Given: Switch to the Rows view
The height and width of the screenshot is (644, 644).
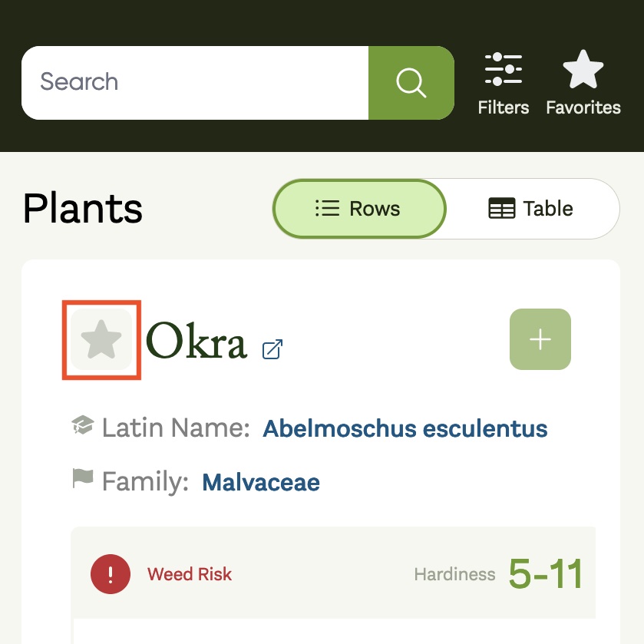Looking at the screenshot, I should click(x=359, y=209).
